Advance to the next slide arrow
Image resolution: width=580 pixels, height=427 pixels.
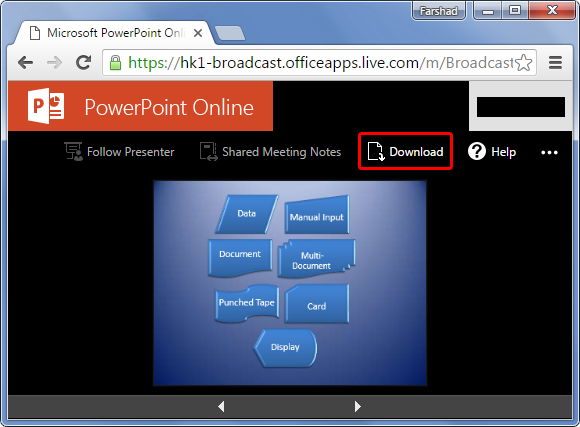[x=357, y=406]
